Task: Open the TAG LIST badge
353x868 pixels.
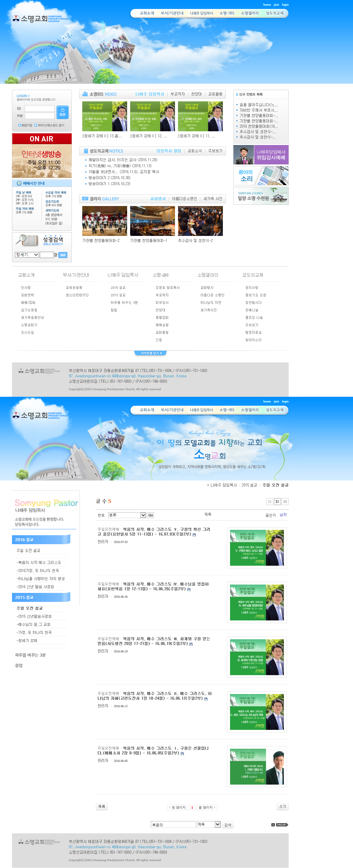Action: click(282, 825)
